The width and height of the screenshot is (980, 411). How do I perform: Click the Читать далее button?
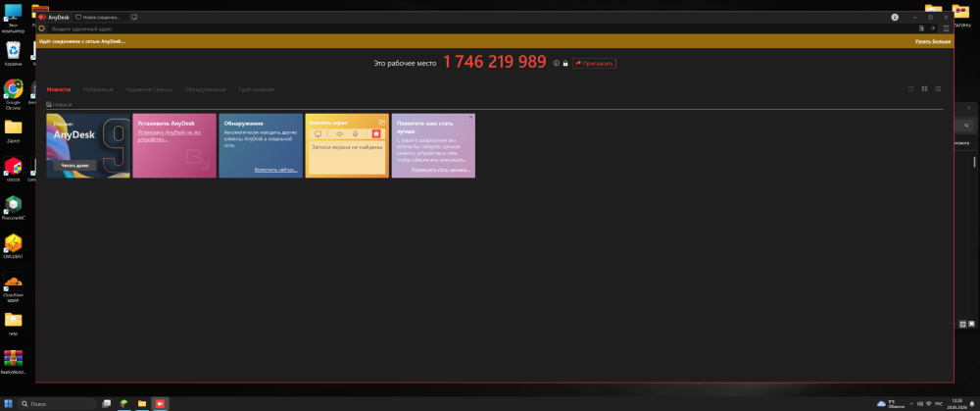pos(74,165)
